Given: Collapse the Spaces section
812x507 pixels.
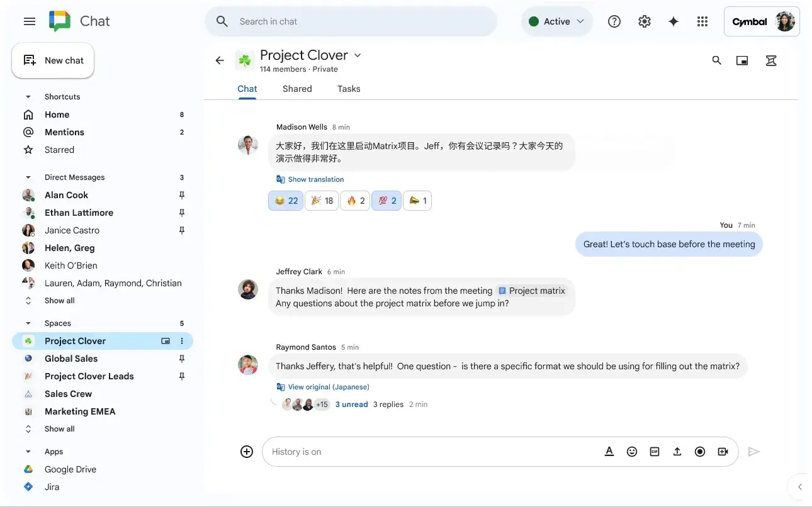Looking at the screenshot, I should (x=28, y=323).
